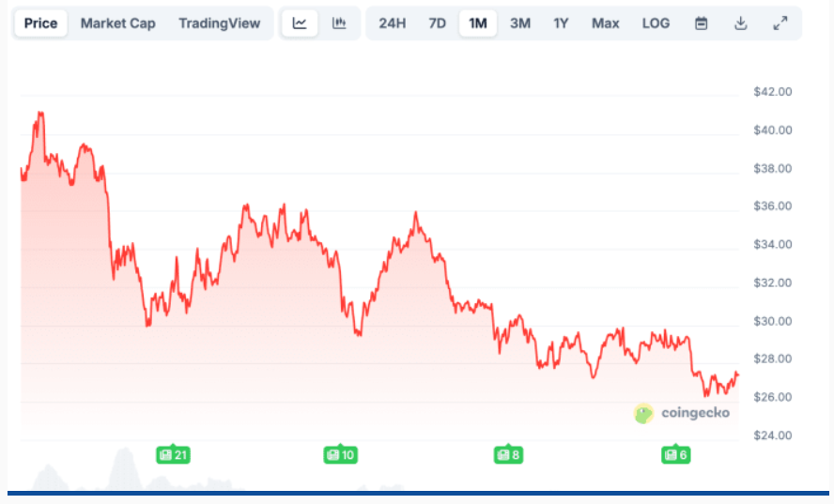
Task: Set time range to 7D
Action: [437, 23]
